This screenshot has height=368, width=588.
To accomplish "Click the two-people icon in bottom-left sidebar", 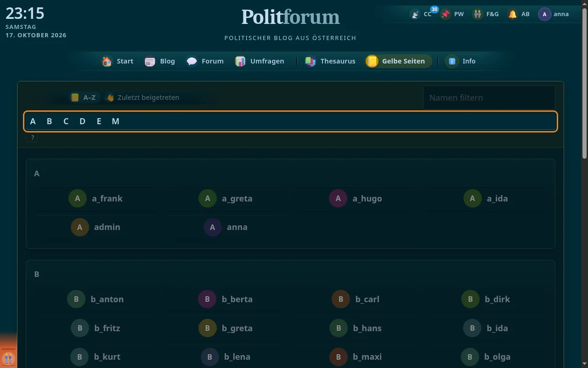I will point(8,358).
